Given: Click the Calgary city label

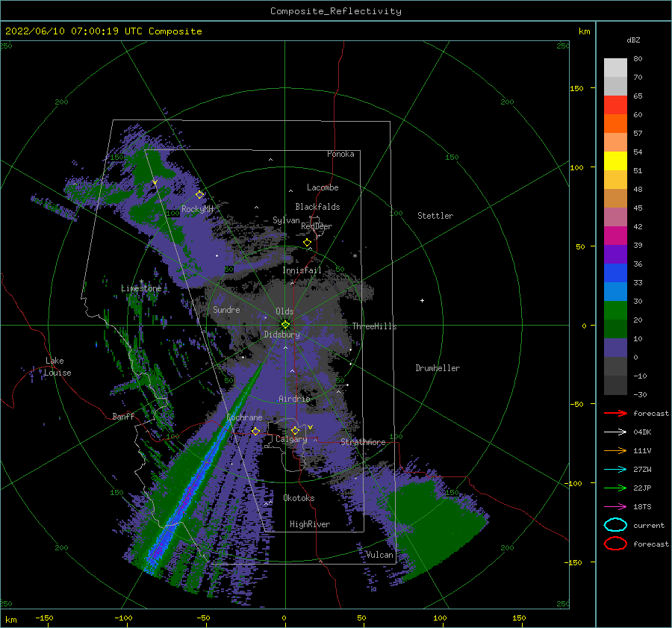Looking at the screenshot, I should pyautogui.click(x=291, y=439).
